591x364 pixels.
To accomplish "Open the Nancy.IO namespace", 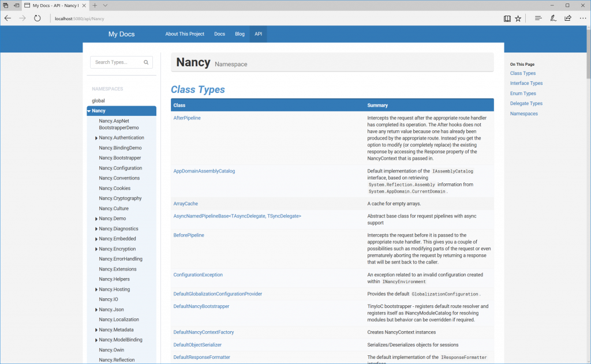I will tap(108, 299).
